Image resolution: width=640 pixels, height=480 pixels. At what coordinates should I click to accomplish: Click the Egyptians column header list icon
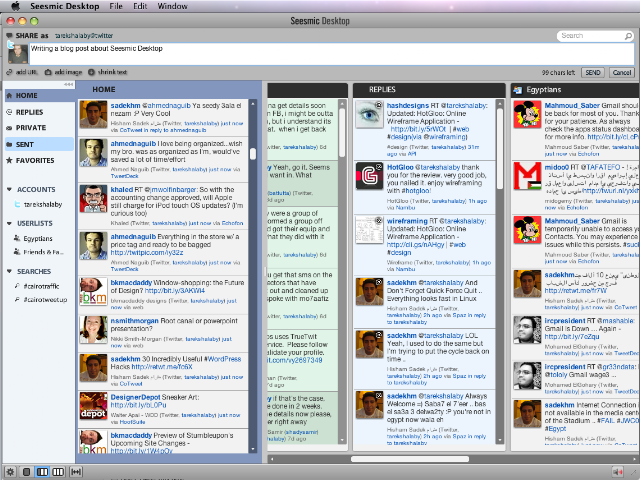pyautogui.click(x=518, y=90)
